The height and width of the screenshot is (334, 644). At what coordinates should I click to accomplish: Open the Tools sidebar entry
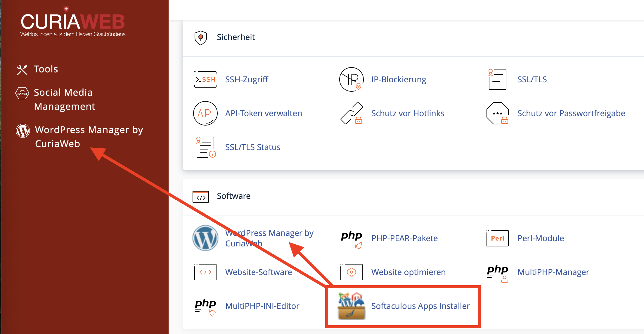pos(46,69)
